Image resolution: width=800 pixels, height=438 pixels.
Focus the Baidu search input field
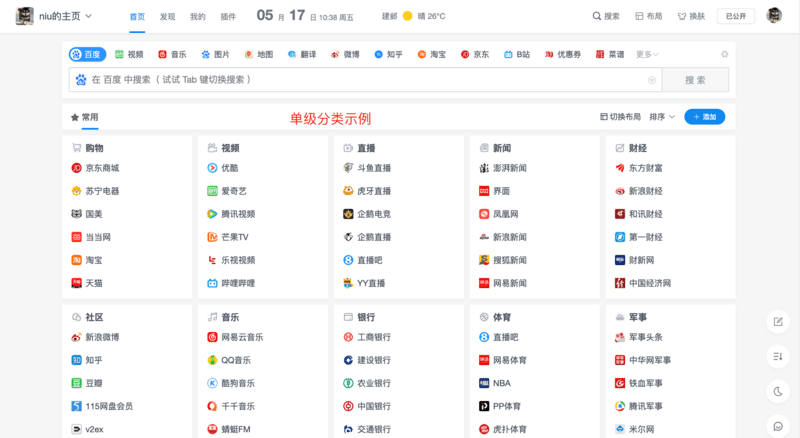coord(365,80)
